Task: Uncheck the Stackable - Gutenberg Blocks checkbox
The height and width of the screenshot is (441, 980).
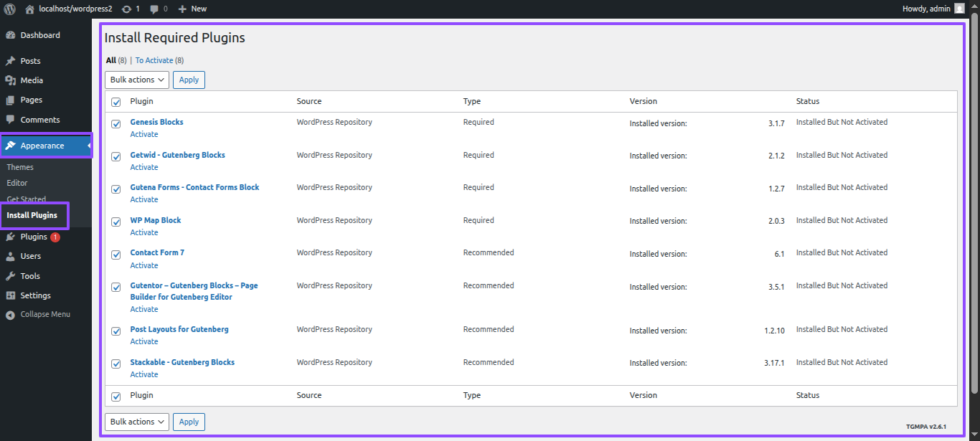Action: tap(116, 364)
